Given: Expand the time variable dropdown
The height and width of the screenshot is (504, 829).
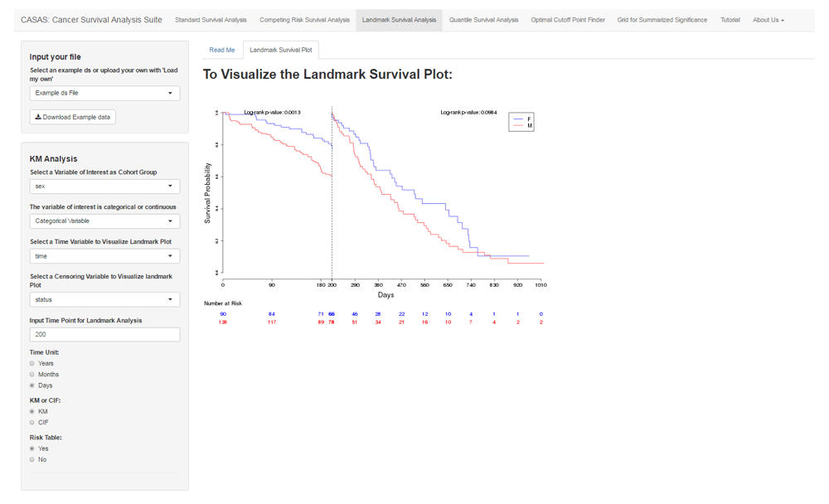Looking at the screenshot, I should (104, 256).
